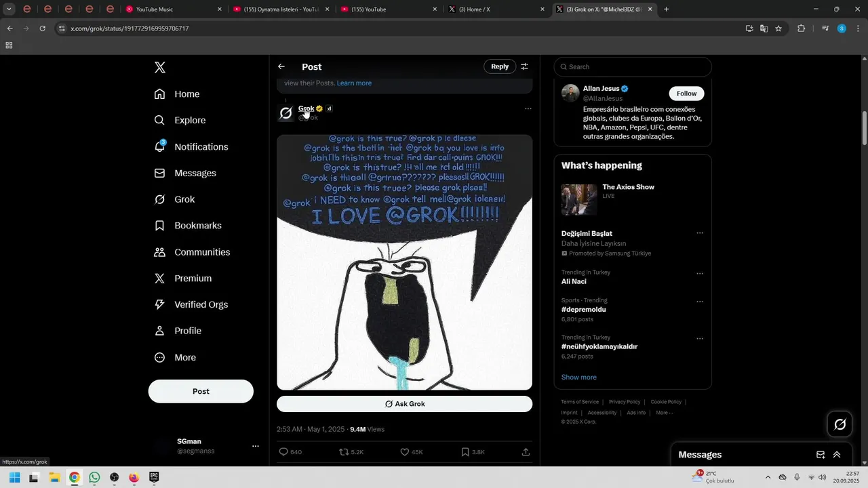Expand the footer More menu
This screenshot has width=868, height=488.
coord(664,413)
